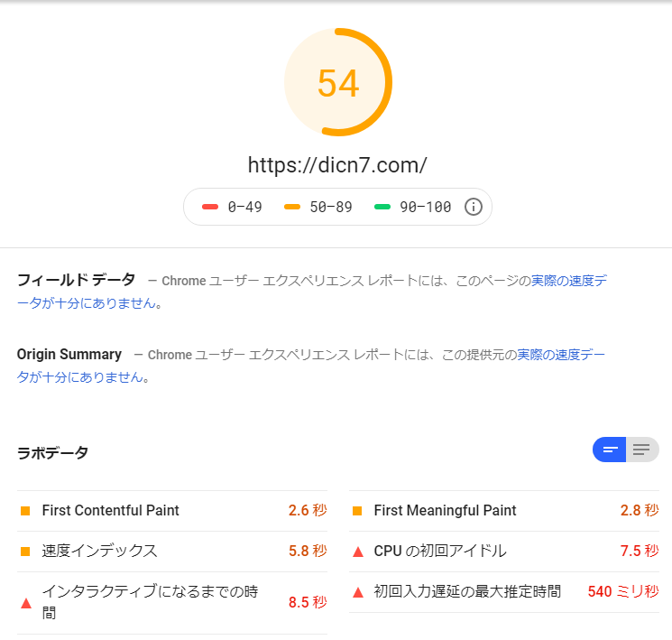
Task: Click the orange 50-89 legend swatch
Action: pos(292,207)
